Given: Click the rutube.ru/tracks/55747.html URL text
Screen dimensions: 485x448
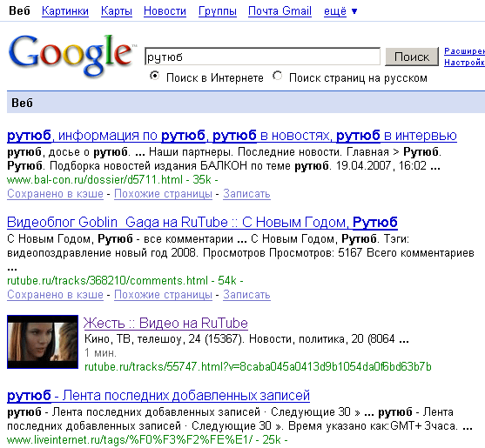Looking at the screenshot, I should (258, 367).
